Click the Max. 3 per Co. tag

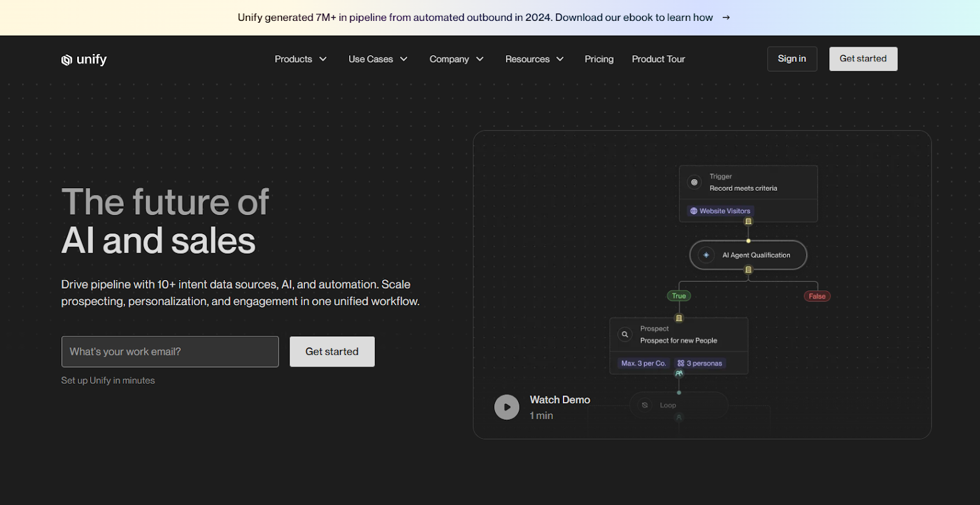[x=643, y=363]
